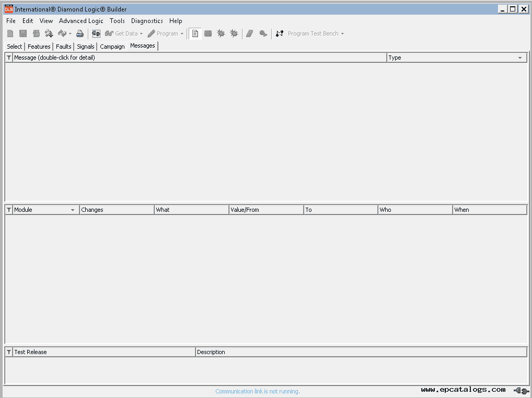532x398 pixels.
Task: Click the New document toolbar icon
Action: tap(10, 33)
